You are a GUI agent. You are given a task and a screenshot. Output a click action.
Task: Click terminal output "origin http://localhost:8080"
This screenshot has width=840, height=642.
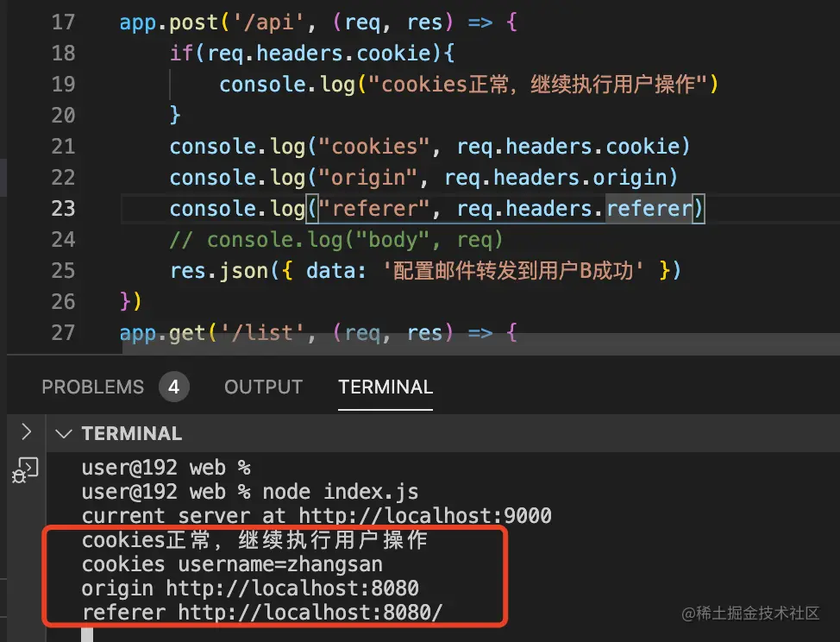[250, 588]
